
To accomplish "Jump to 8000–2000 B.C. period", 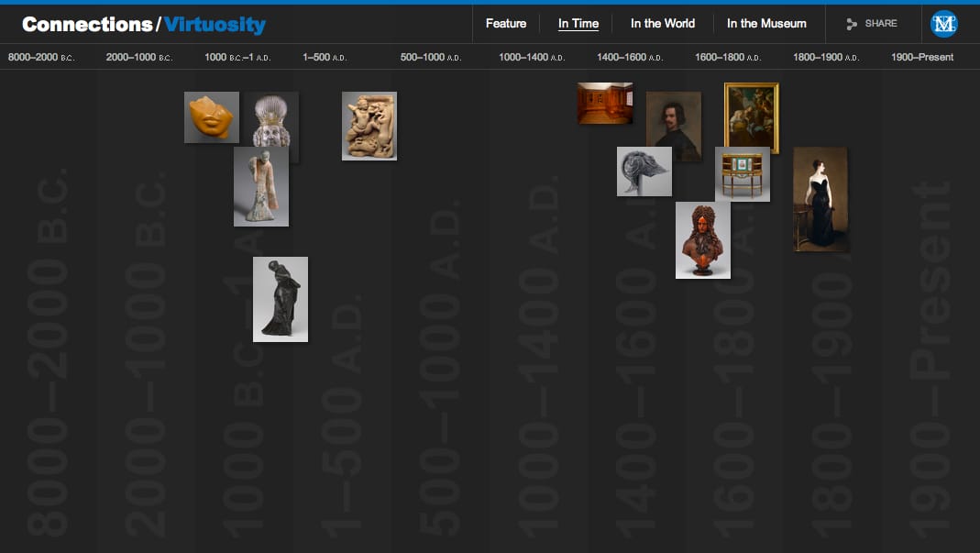I will [41, 57].
